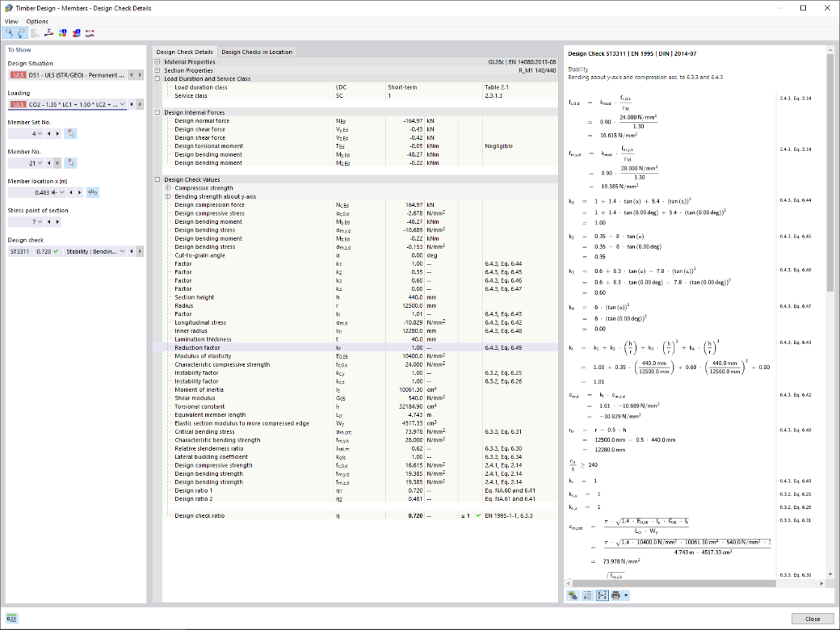The height and width of the screenshot is (630, 840).
Task: Open the Loading combination dropdown
Action: (122, 104)
